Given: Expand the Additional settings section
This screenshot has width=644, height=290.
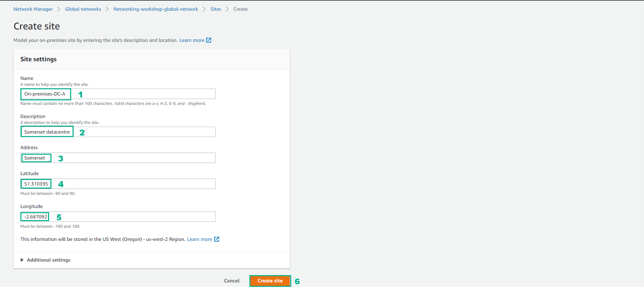Looking at the screenshot, I should coord(45,260).
